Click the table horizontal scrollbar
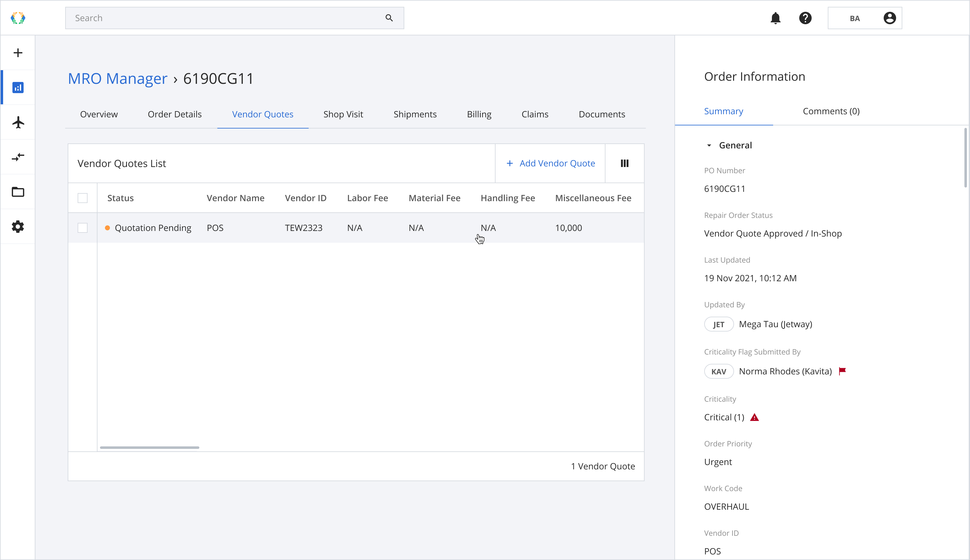The image size is (970, 560). [150, 448]
